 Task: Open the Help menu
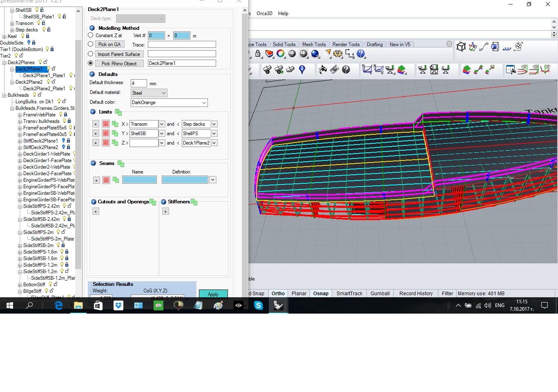283,13
